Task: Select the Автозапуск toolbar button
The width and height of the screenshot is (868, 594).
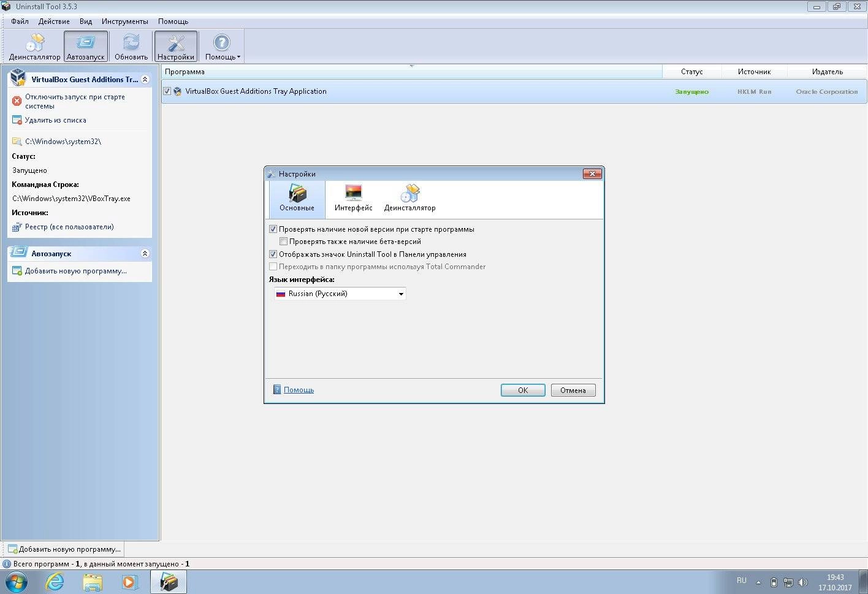Action: pyautogui.click(x=86, y=47)
